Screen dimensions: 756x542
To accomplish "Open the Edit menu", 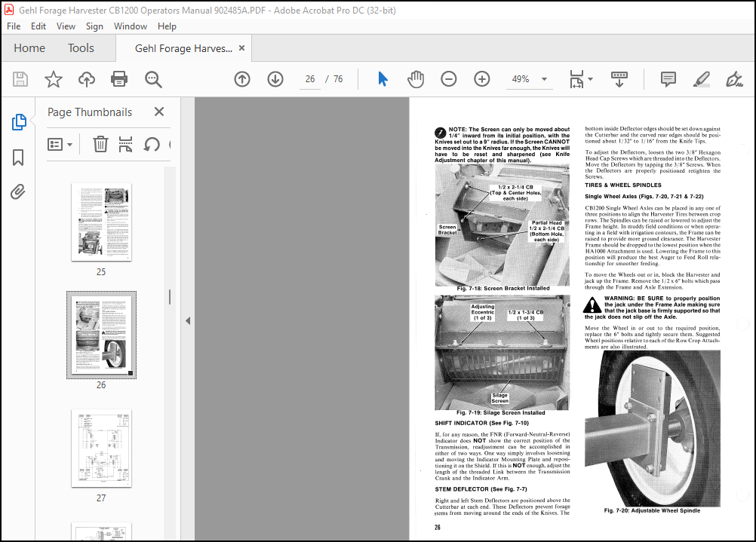I will point(38,26).
